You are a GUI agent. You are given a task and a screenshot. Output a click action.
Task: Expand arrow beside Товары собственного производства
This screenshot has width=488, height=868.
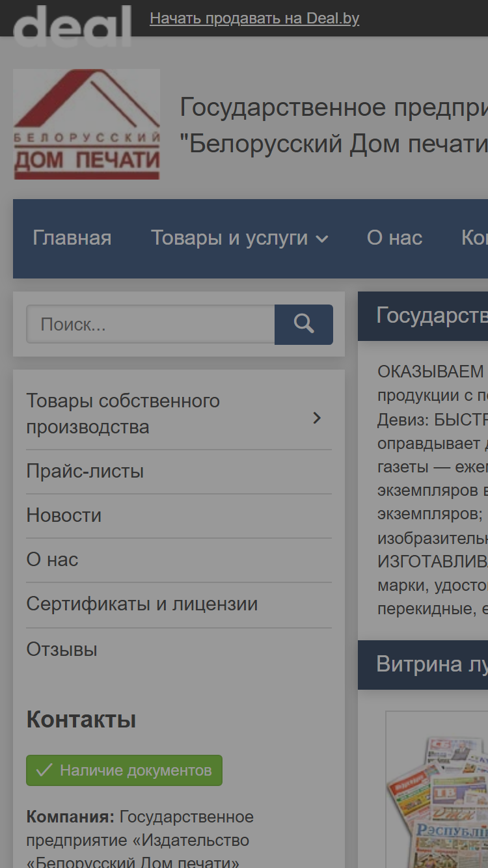point(317,418)
